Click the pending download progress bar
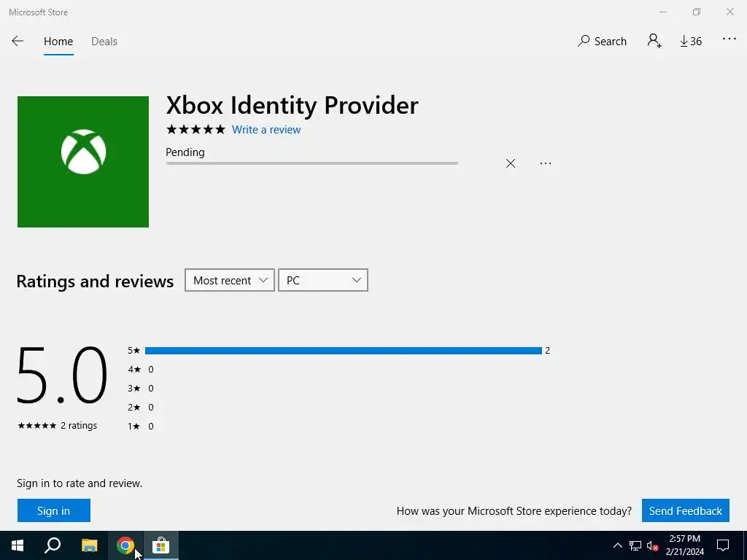 tap(311, 163)
